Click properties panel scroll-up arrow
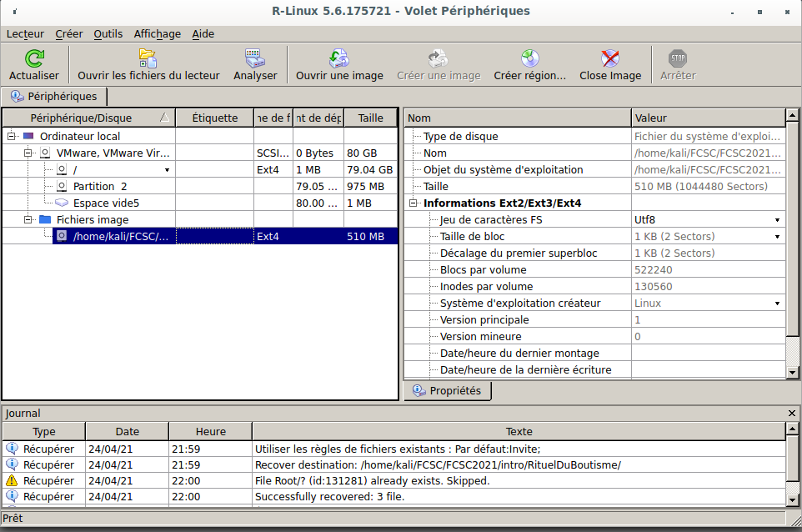 tap(792, 115)
